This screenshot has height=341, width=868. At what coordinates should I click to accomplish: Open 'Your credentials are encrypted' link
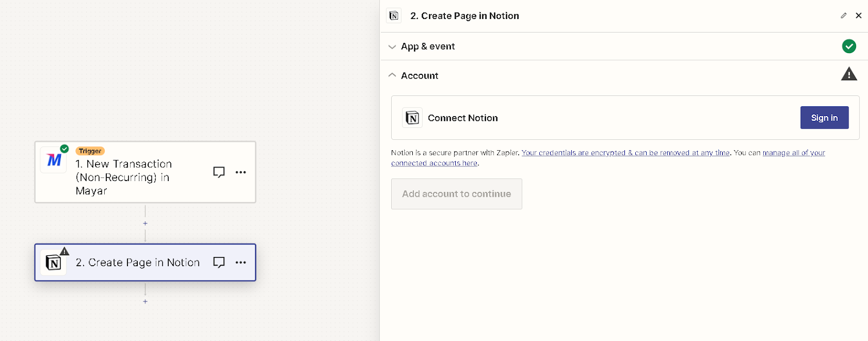click(626, 153)
